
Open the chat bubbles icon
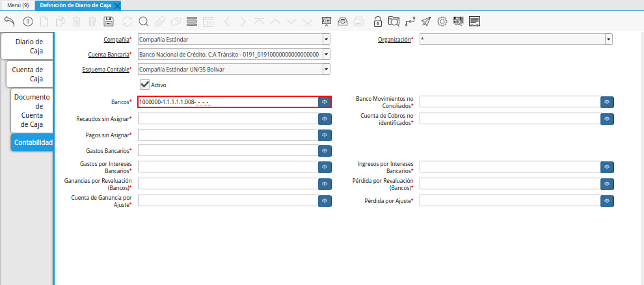[176, 21]
